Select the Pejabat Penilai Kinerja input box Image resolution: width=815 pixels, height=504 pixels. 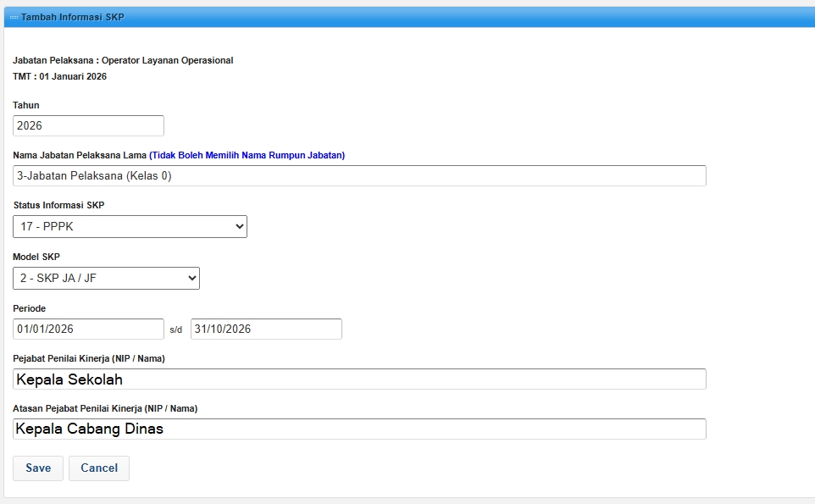pos(359,379)
